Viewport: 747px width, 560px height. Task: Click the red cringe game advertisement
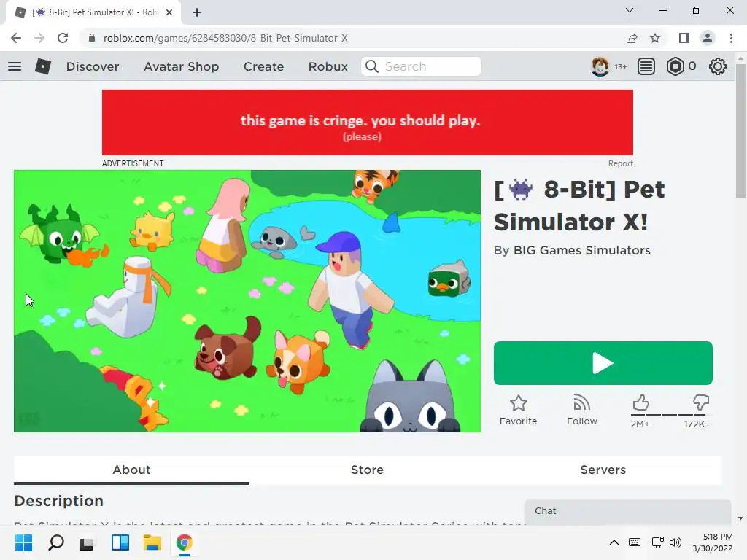[368, 122]
